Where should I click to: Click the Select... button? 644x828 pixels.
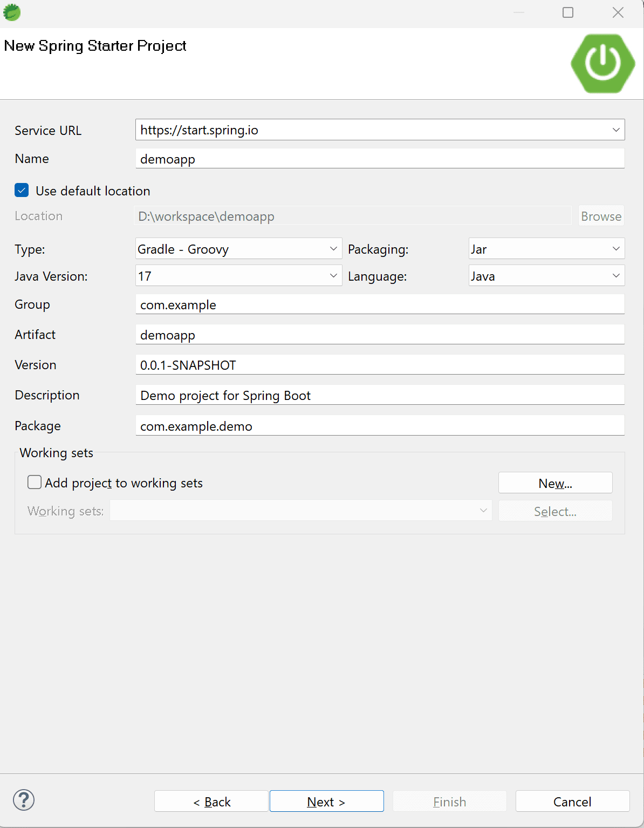click(x=555, y=511)
